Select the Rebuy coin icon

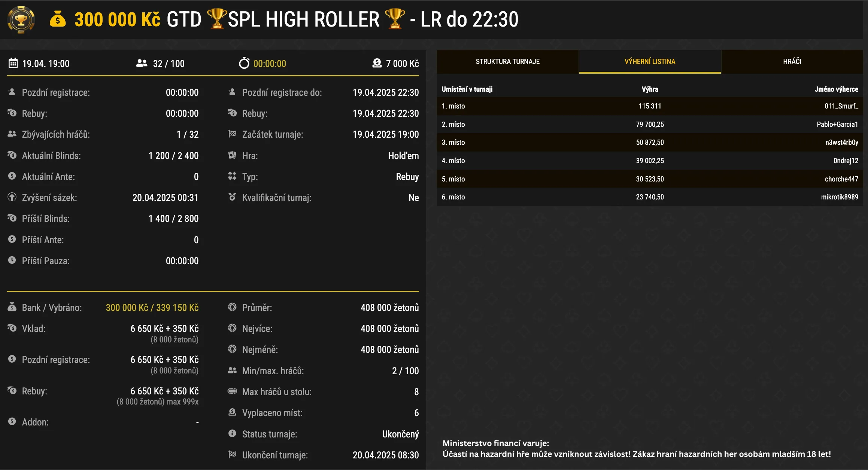[11, 113]
